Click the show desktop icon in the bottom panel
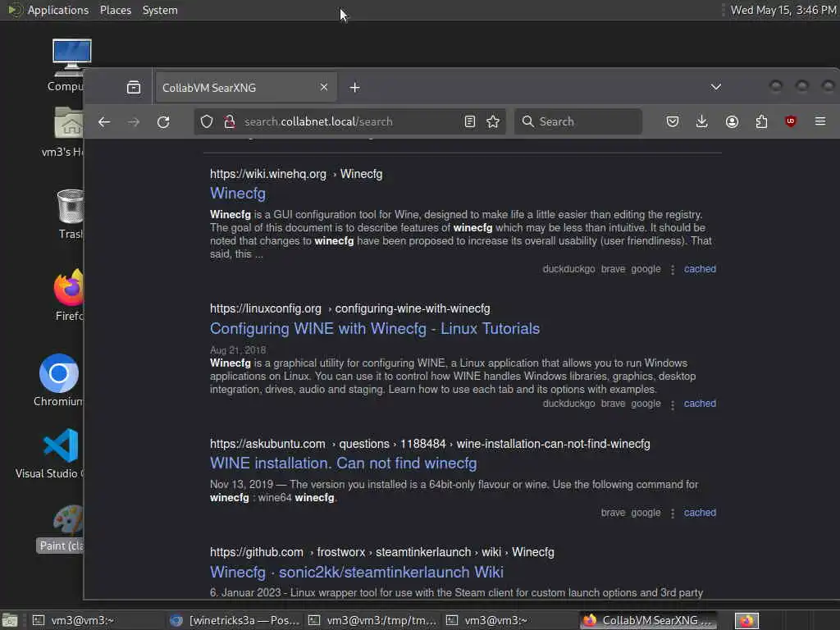Image resolution: width=840 pixels, height=630 pixels. click(x=10, y=620)
